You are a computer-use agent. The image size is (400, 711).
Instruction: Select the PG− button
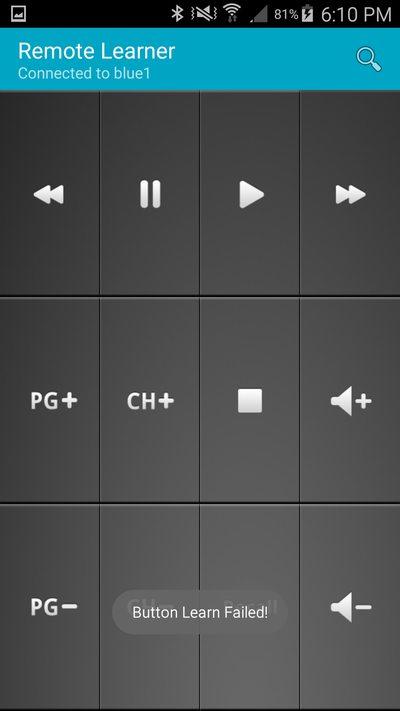(49, 607)
